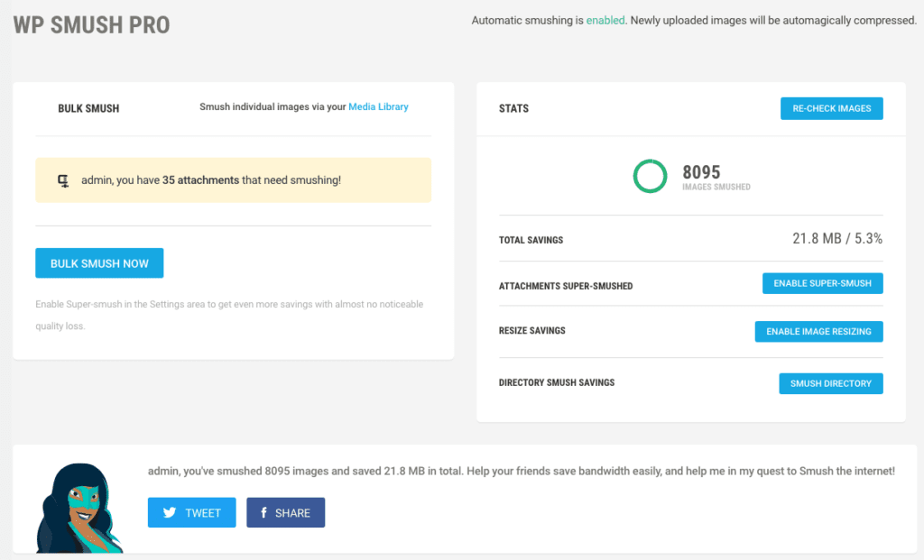
Task: Open the Media Library link
Action: 378,106
